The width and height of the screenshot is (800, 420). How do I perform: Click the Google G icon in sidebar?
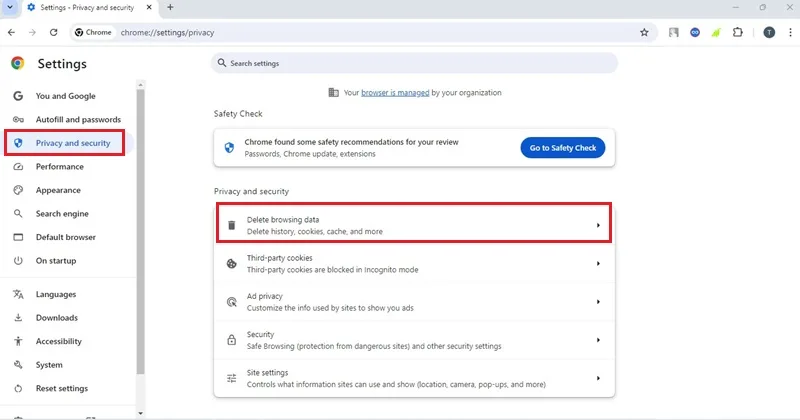(x=18, y=96)
